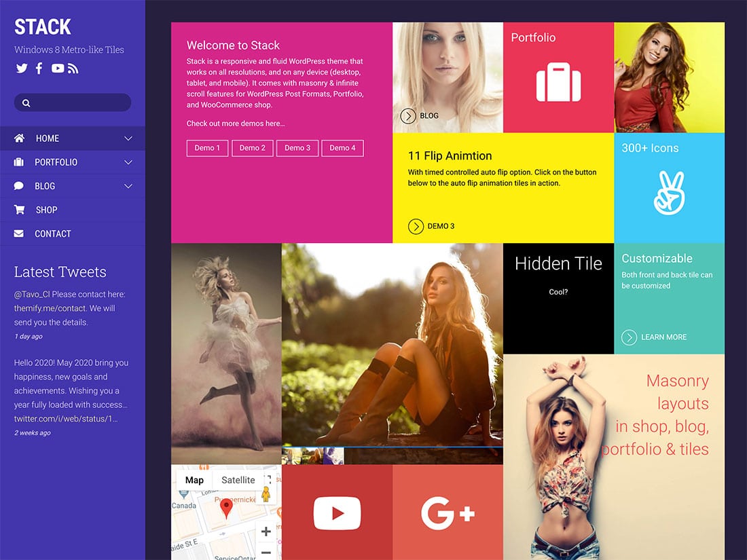The height and width of the screenshot is (560, 747).
Task: Click the STACK site logo
Action: [x=42, y=26]
